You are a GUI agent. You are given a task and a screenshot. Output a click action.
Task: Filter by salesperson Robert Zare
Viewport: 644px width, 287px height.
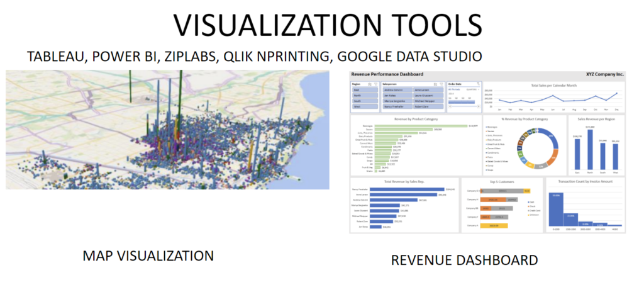pos(428,106)
